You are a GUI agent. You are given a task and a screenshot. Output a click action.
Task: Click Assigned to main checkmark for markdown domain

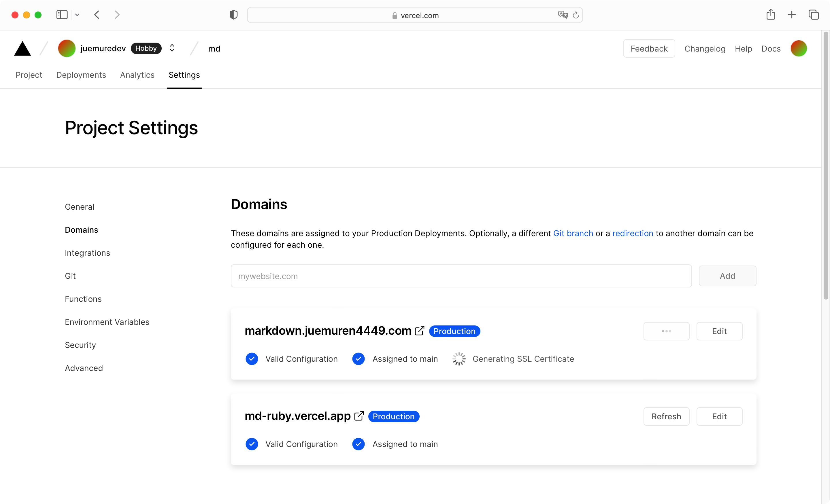pos(359,359)
